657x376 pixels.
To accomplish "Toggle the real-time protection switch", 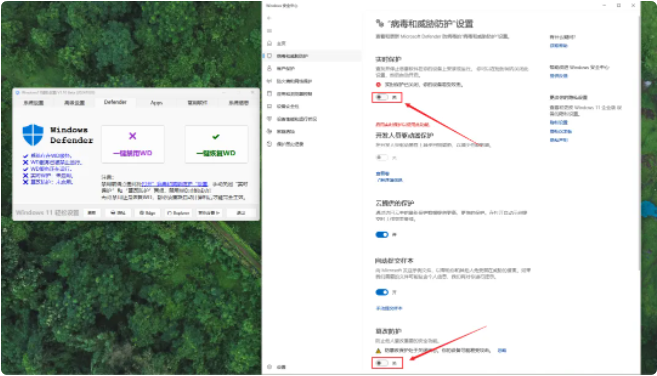I will point(382,97).
